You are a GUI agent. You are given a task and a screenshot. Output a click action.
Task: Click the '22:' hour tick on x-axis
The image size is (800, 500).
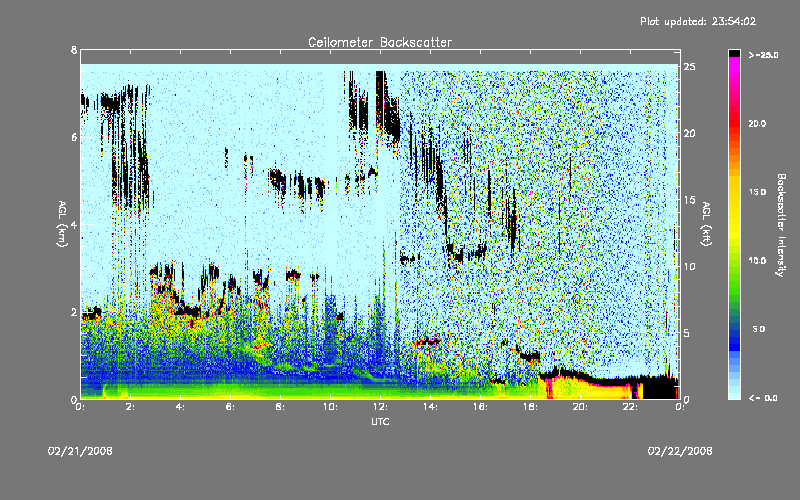pos(630,407)
